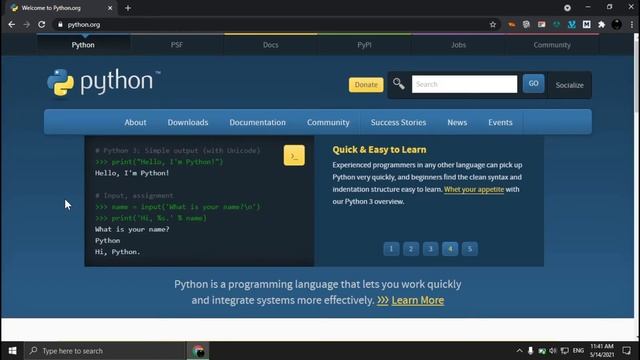This screenshot has height=360, width=640.
Task: Click the python.org address bar URL
Action: pyautogui.click(x=84, y=24)
